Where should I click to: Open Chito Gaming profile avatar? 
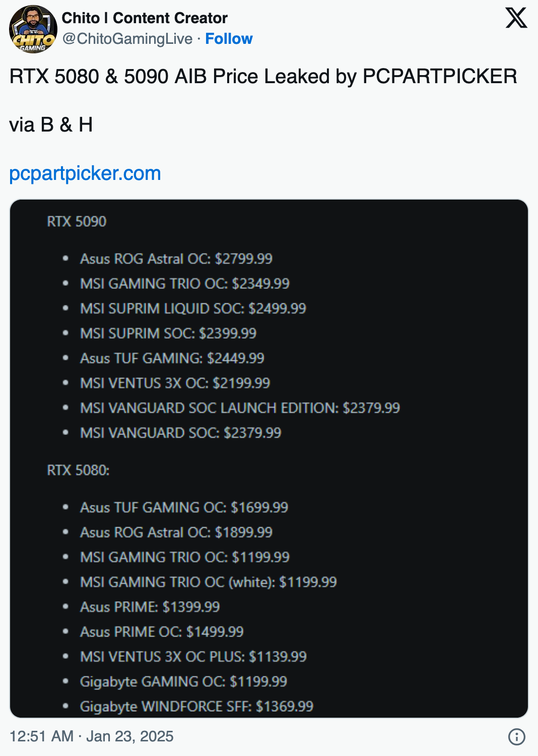(33, 29)
